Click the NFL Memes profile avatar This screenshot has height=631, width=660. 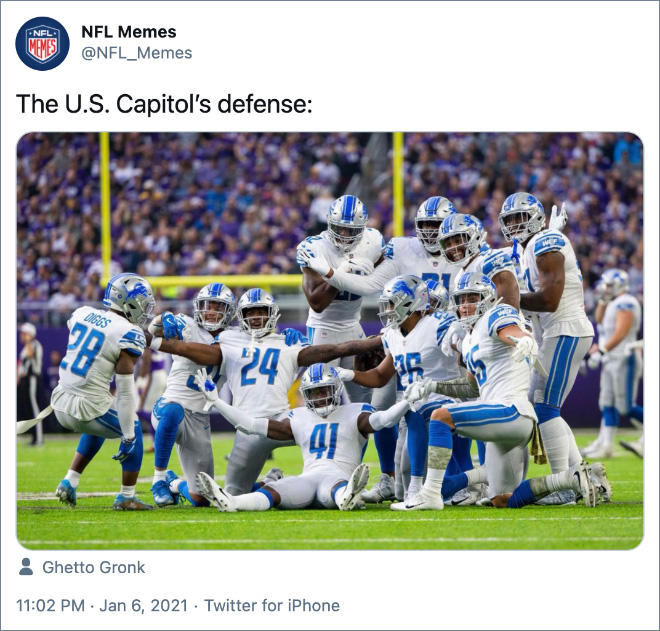point(43,43)
